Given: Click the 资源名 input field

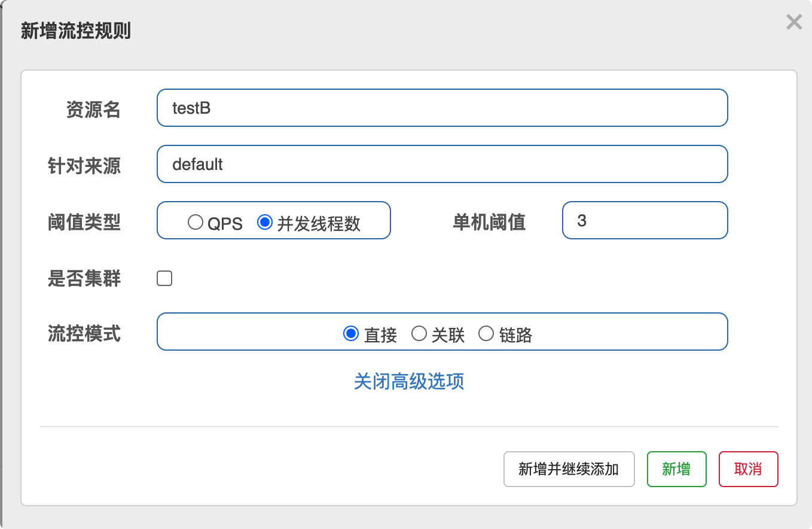Looking at the screenshot, I should pos(442,108).
